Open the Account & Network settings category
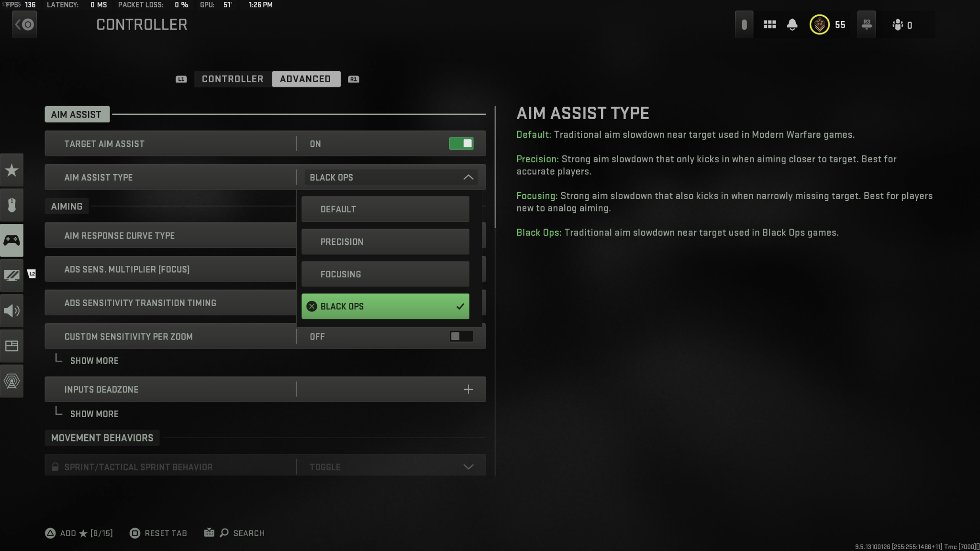The height and width of the screenshot is (551, 980). point(11,381)
